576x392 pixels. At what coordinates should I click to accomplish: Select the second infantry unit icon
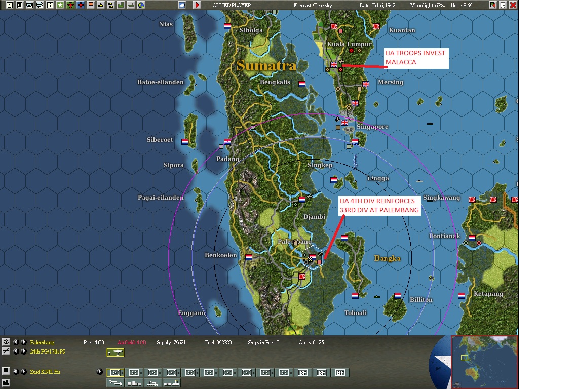pyautogui.click(x=134, y=373)
